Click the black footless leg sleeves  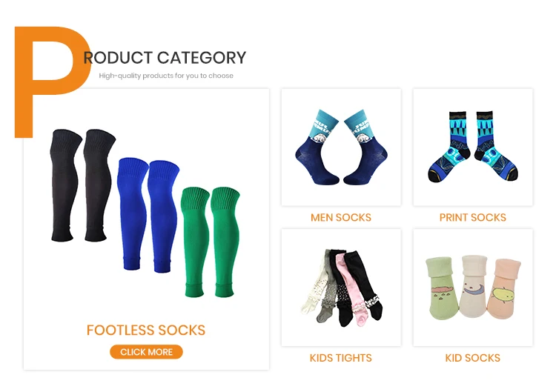click(82, 185)
